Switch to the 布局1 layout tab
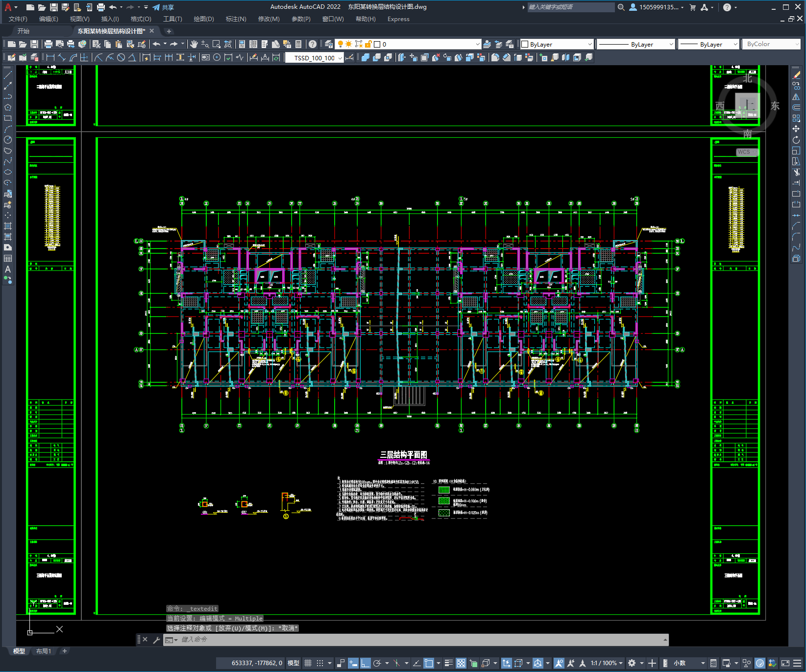 coord(43,651)
